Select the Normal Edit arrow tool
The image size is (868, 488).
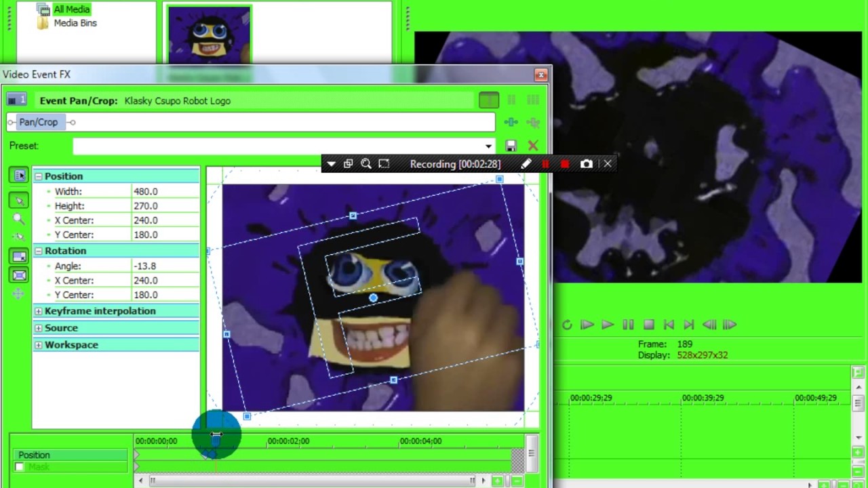[x=19, y=200]
